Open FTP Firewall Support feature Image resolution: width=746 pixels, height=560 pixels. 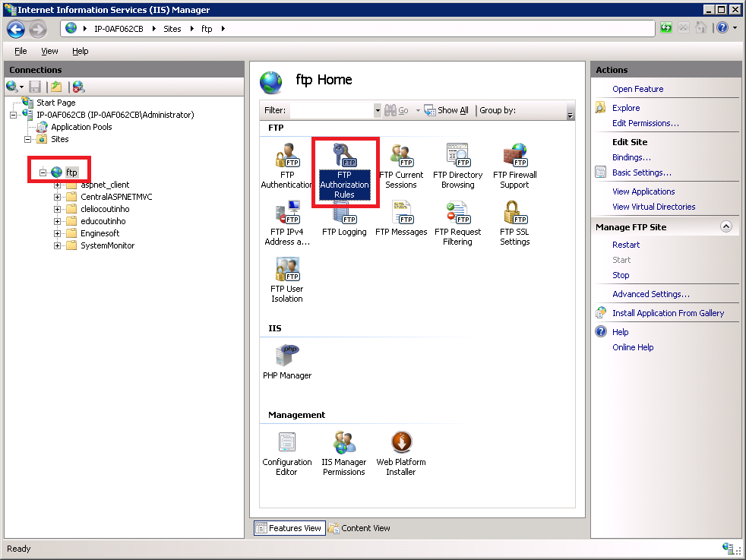(x=515, y=166)
